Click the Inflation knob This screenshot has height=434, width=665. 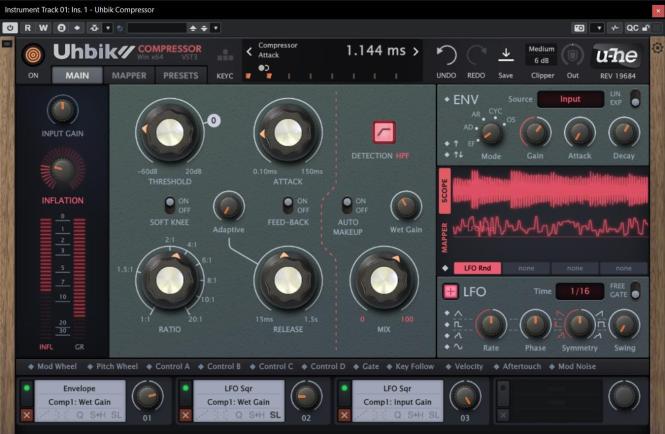62,170
